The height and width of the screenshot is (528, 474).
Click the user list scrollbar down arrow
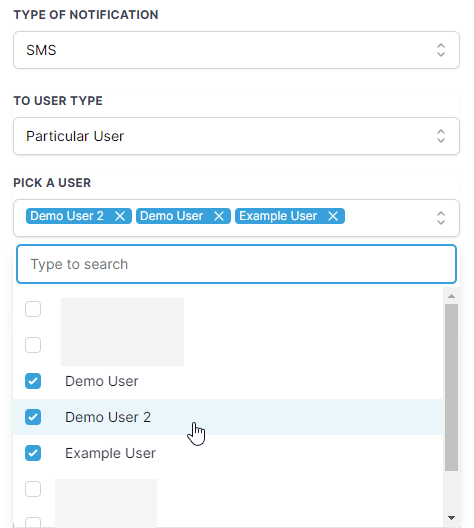[x=451, y=518]
